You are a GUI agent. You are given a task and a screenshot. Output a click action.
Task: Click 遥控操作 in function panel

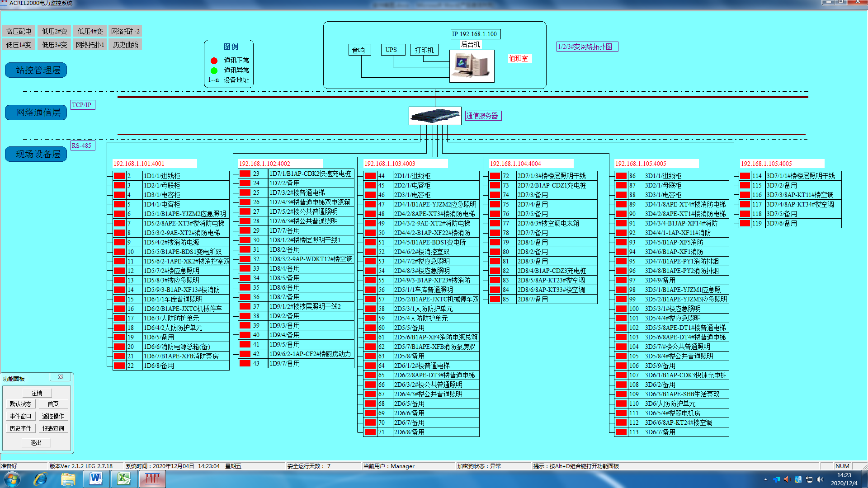(53, 416)
